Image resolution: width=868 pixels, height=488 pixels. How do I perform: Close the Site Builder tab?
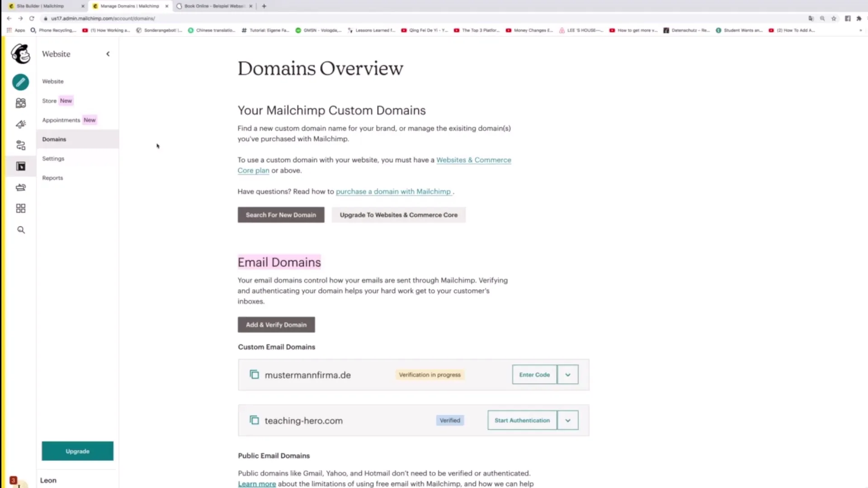tap(83, 6)
